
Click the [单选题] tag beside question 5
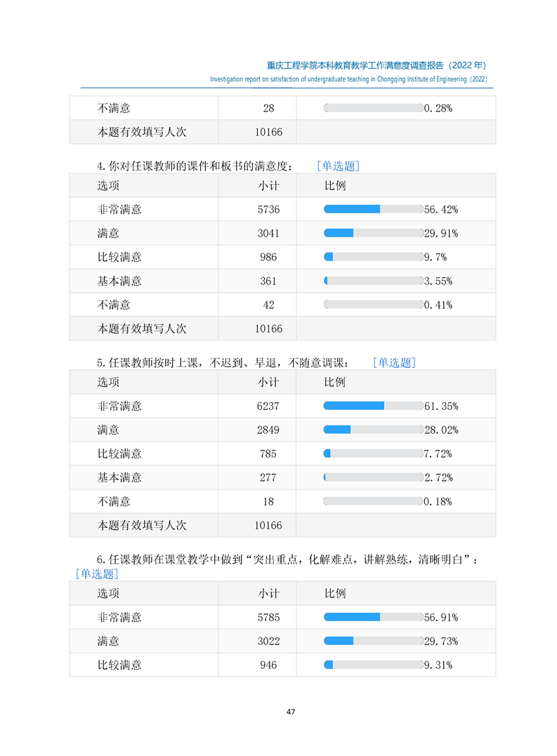[394, 363]
